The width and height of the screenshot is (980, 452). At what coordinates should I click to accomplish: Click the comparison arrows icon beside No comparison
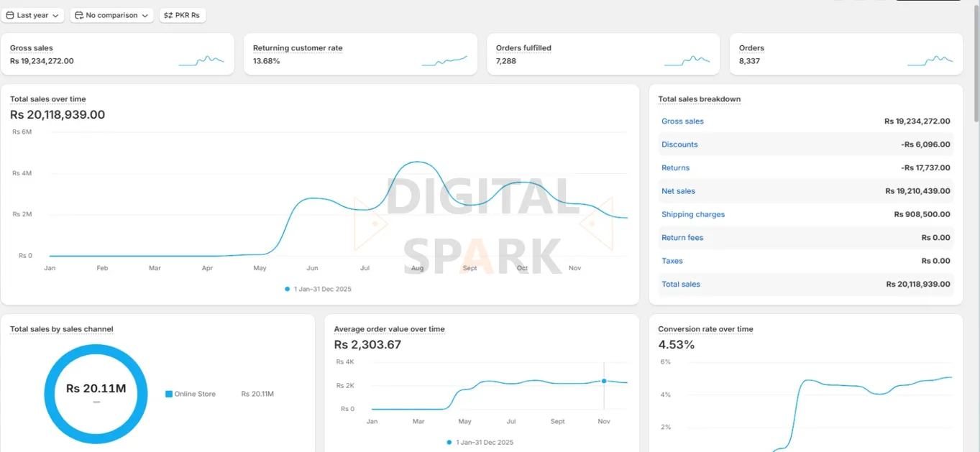point(78,14)
